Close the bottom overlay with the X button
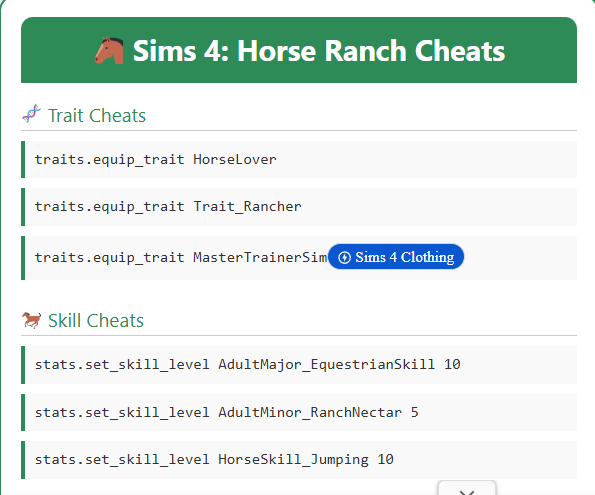Screen dimensions: 595x495 467,489
